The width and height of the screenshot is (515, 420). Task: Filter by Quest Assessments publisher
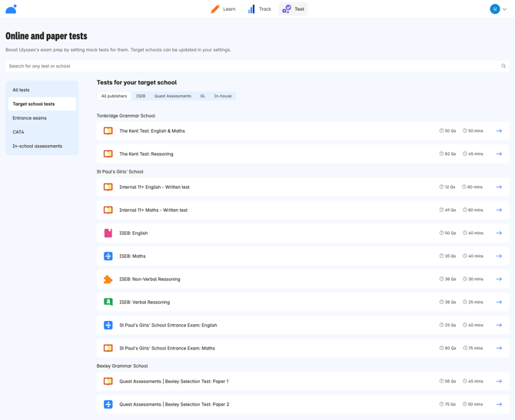pos(173,96)
